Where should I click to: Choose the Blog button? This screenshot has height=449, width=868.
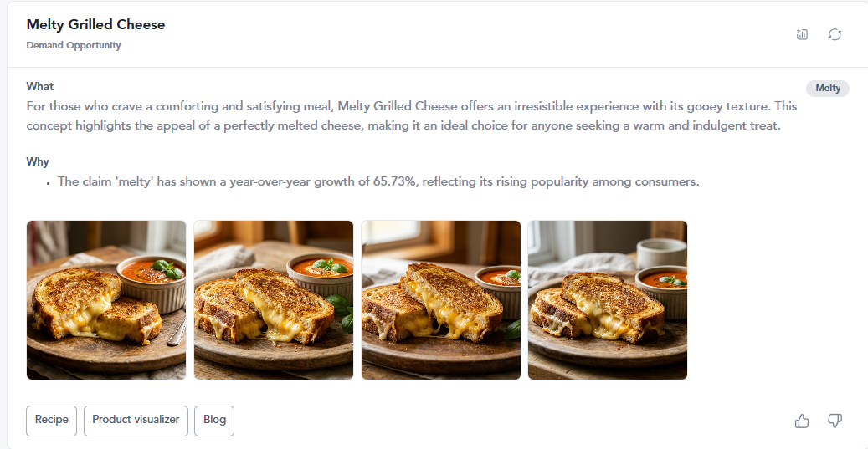214,421
